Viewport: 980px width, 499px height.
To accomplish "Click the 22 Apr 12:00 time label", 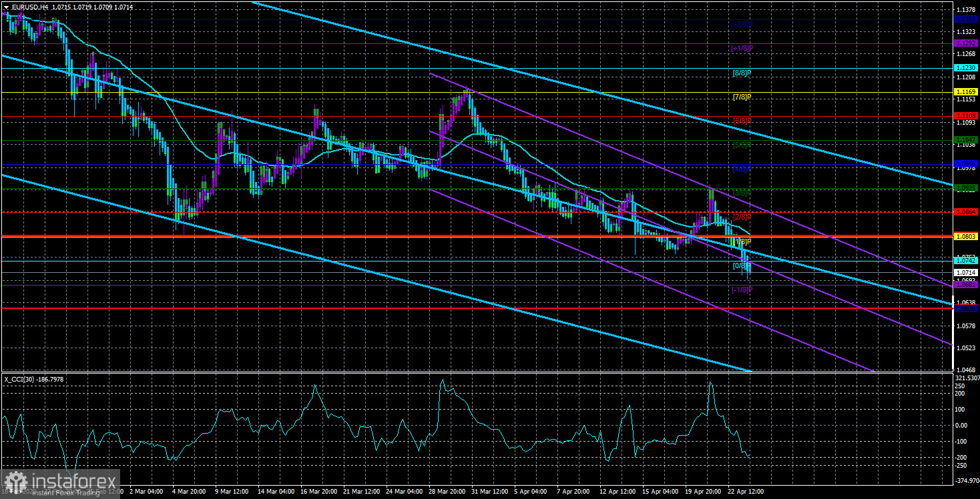I will (745, 491).
